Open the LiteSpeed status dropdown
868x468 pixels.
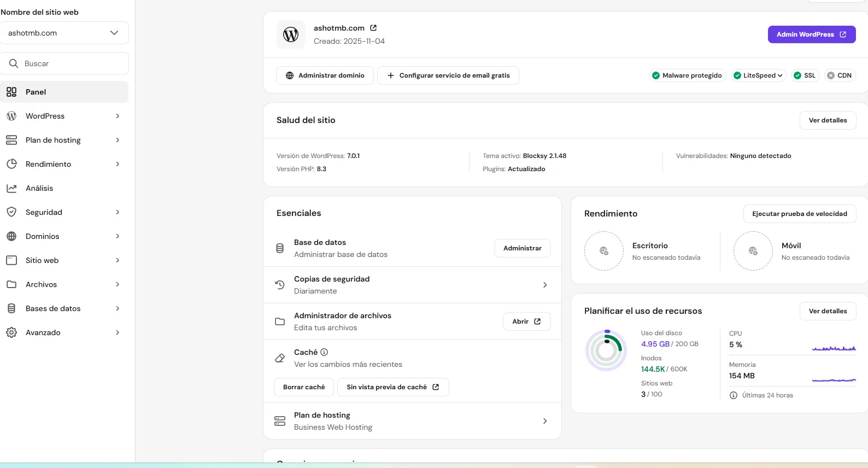click(759, 75)
